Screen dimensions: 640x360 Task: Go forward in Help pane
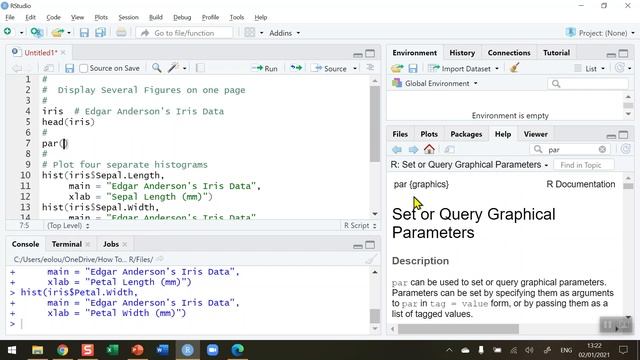[413, 149]
